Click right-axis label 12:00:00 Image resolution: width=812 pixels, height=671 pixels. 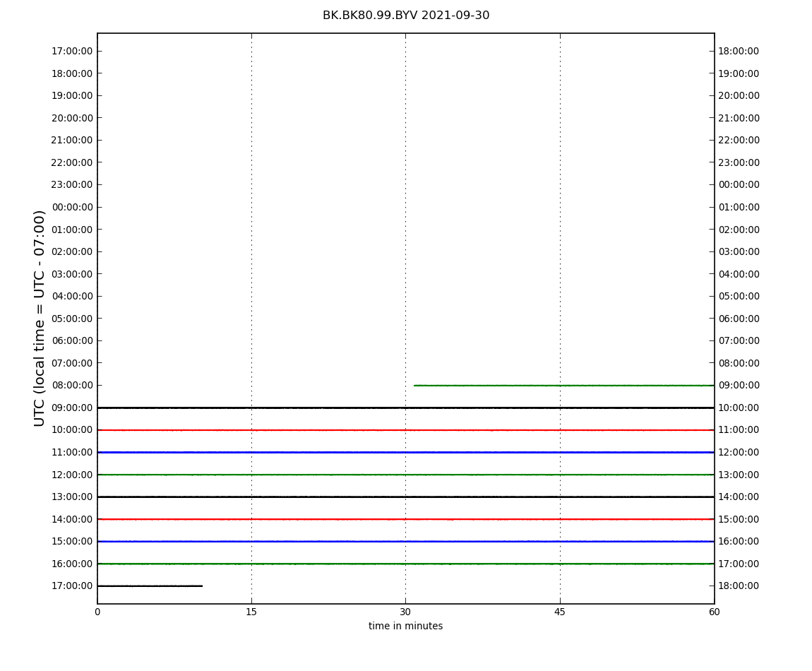coord(739,452)
